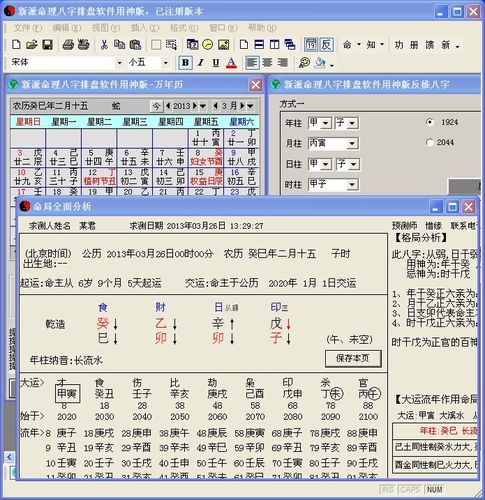This screenshot has width=485, height=500.
Task: Go to next month in calendar
Action: (x=242, y=106)
